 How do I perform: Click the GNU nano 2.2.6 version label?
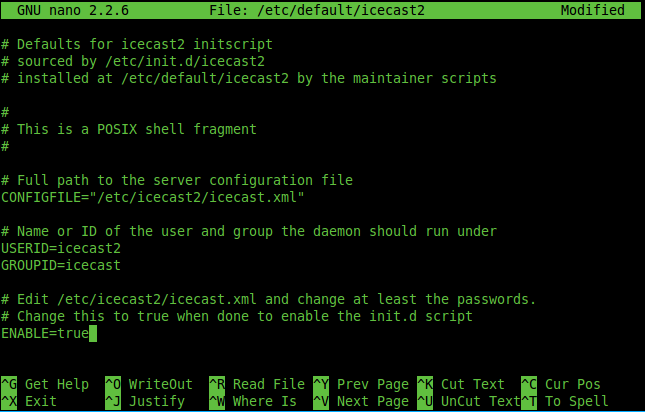click(74, 9)
